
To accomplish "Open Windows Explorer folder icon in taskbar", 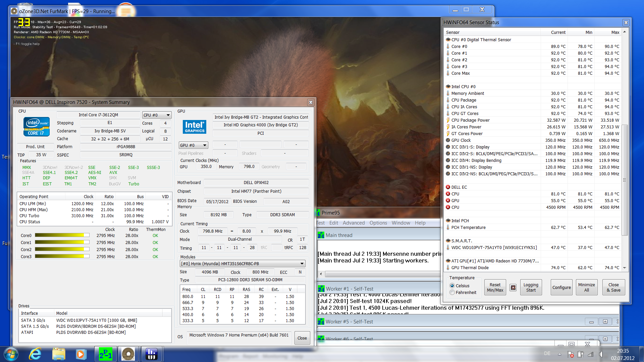I will [x=59, y=354].
